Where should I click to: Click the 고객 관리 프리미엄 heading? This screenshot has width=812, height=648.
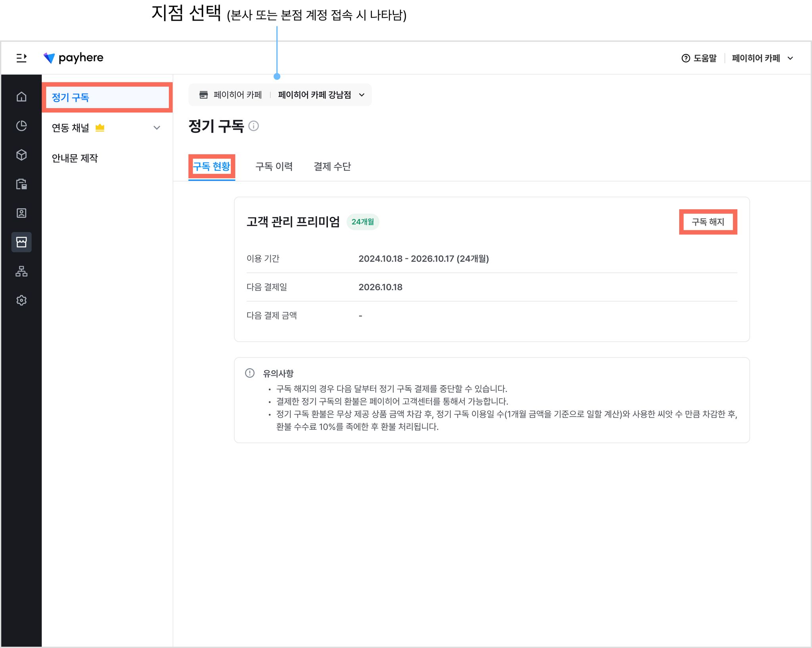[x=293, y=222]
